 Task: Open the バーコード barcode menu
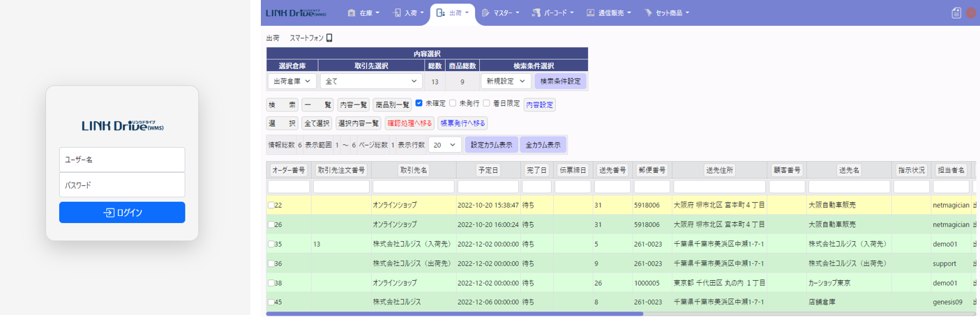(x=552, y=13)
